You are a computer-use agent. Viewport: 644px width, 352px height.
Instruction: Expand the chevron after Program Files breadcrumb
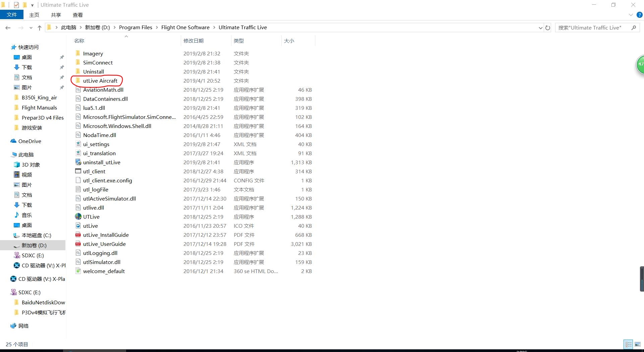[157, 28]
